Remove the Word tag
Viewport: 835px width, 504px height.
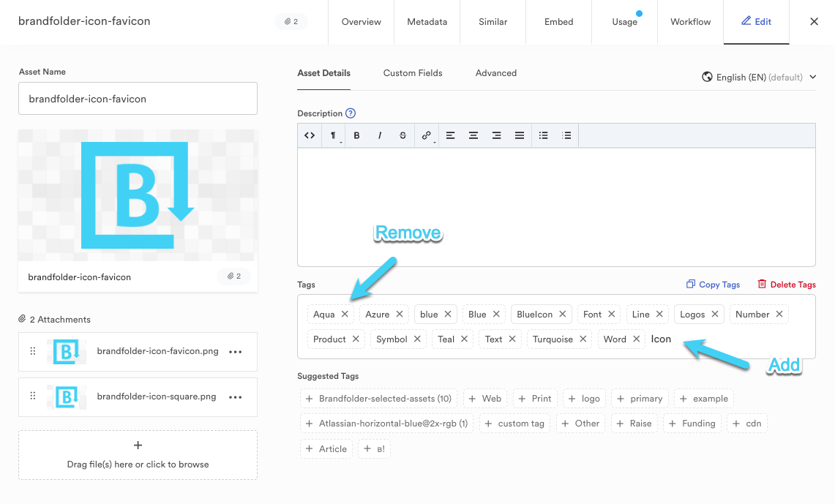click(637, 339)
